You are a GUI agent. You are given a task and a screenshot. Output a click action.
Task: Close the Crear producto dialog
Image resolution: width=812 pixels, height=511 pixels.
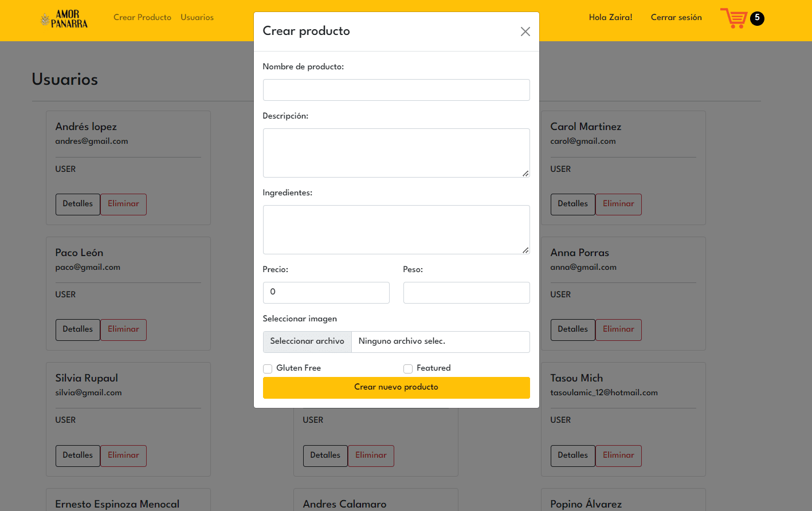pyautogui.click(x=525, y=32)
